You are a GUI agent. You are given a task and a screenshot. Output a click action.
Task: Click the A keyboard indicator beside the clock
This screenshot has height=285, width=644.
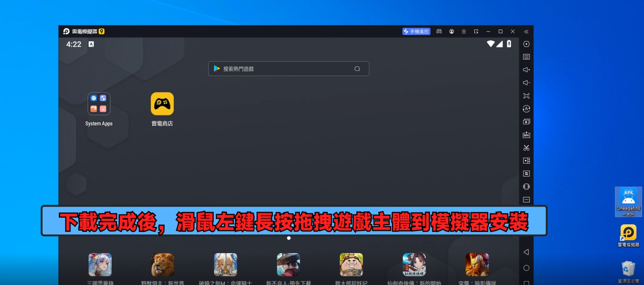91,44
